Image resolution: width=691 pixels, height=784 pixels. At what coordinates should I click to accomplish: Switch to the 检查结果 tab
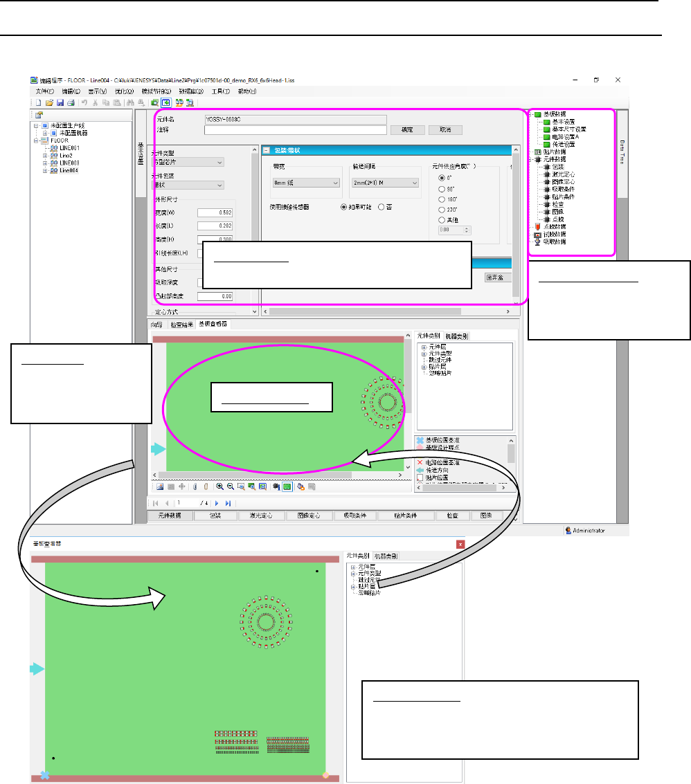[x=181, y=325]
